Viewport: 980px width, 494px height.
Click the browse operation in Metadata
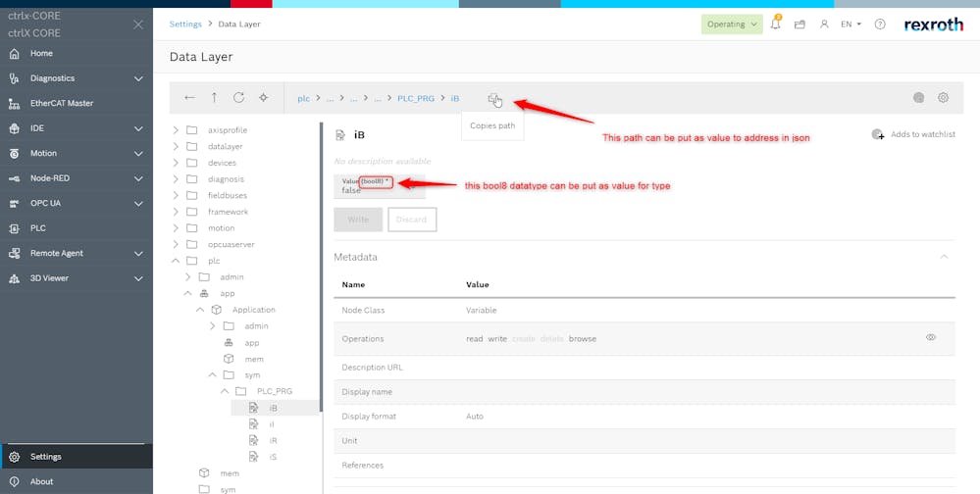583,339
